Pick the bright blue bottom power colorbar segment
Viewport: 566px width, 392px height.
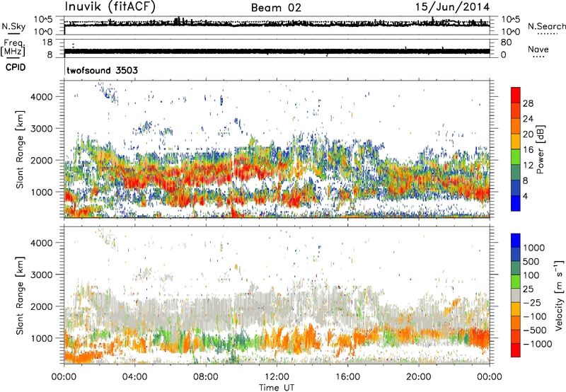[x=516, y=203]
